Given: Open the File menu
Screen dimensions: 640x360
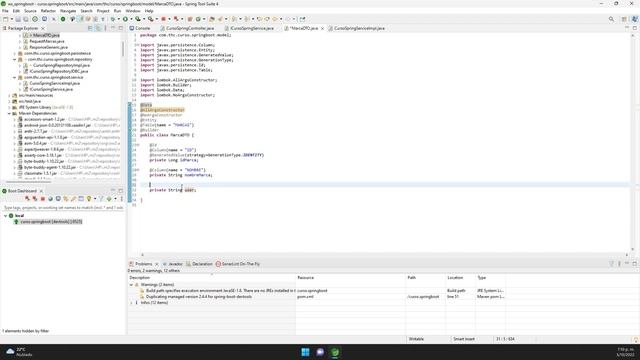Looking at the screenshot, I should pos(5,11).
